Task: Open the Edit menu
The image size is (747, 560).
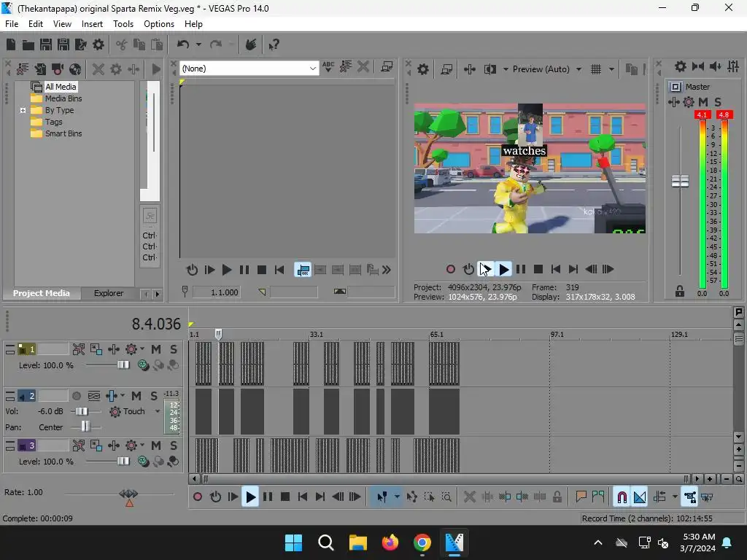Action: [x=35, y=24]
